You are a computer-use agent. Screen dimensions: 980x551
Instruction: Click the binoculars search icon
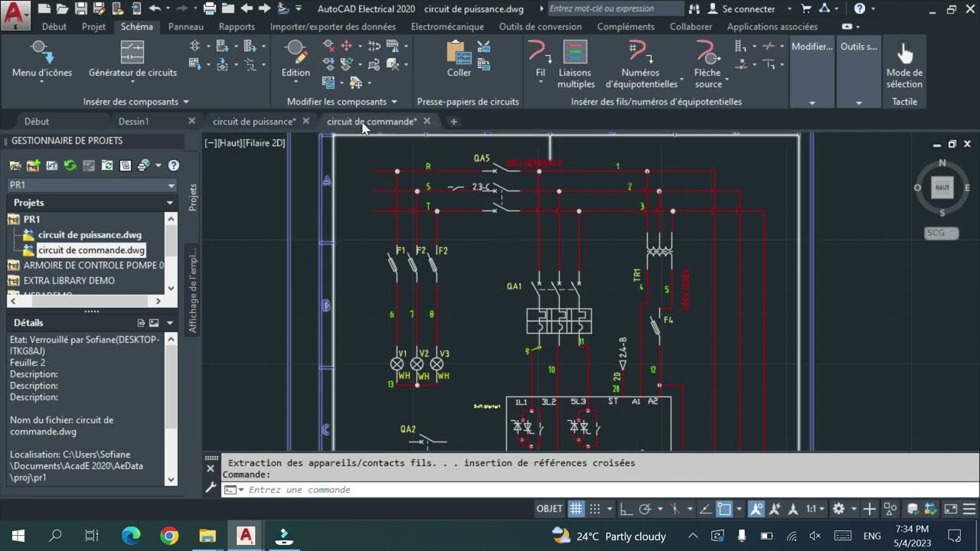(694, 8)
